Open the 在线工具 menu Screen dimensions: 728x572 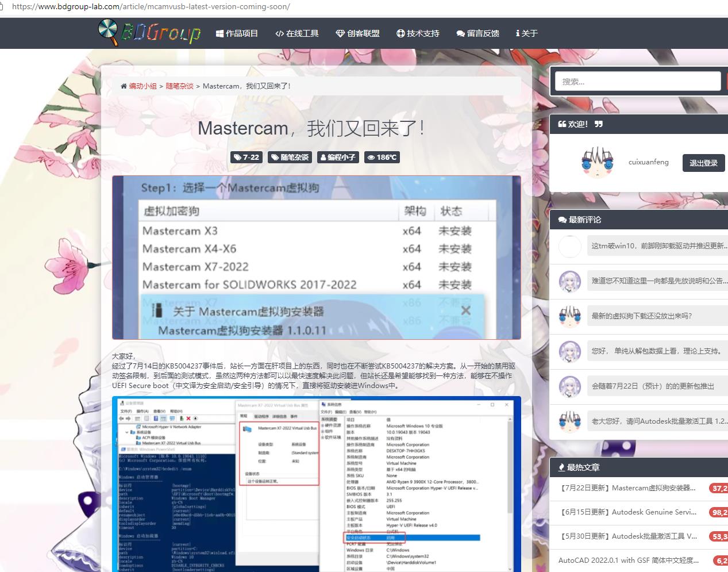coord(296,33)
